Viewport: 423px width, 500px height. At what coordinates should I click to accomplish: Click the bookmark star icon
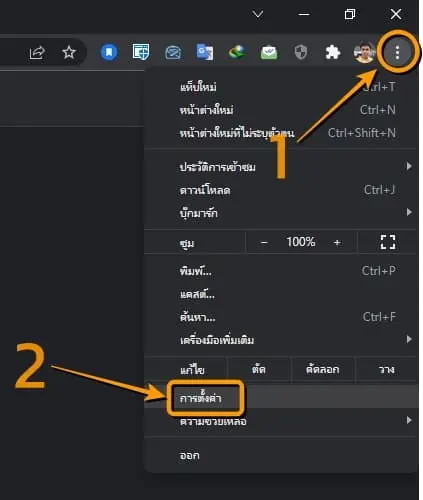tap(69, 52)
